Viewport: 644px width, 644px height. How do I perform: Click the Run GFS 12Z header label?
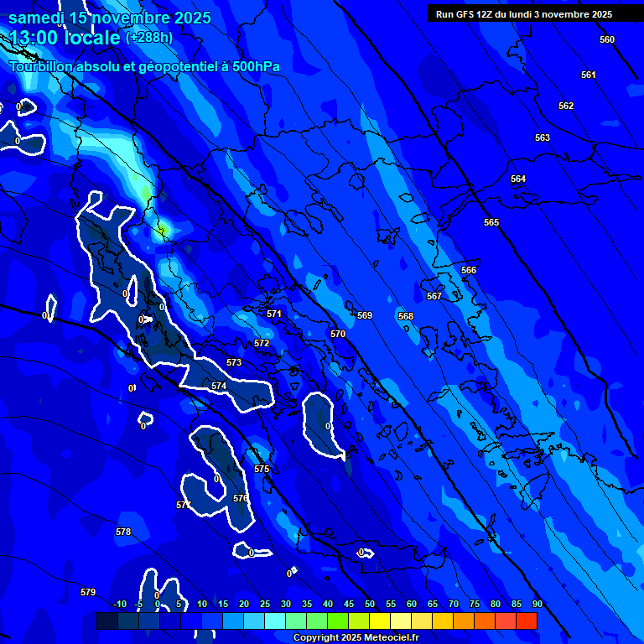[x=523, y=14]
